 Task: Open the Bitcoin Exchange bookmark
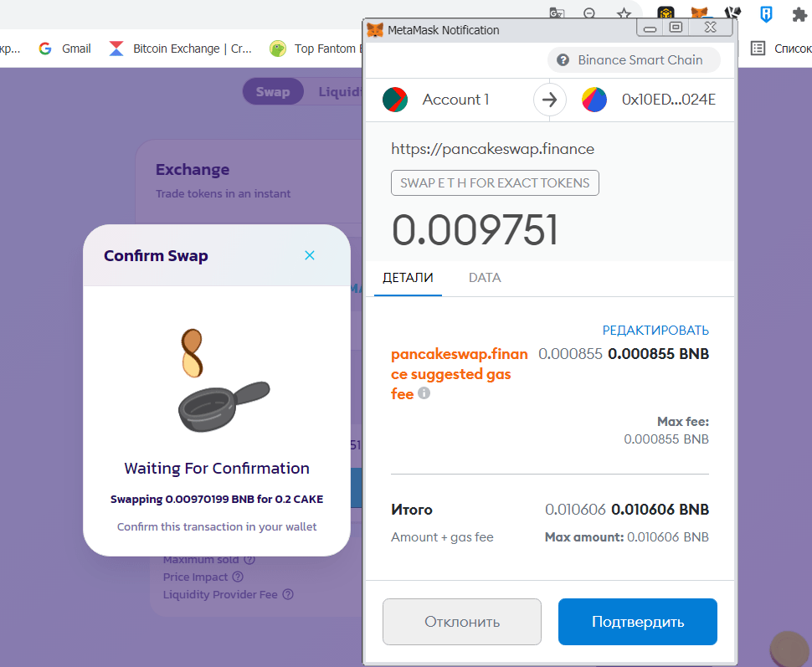(x=192, y=49)
